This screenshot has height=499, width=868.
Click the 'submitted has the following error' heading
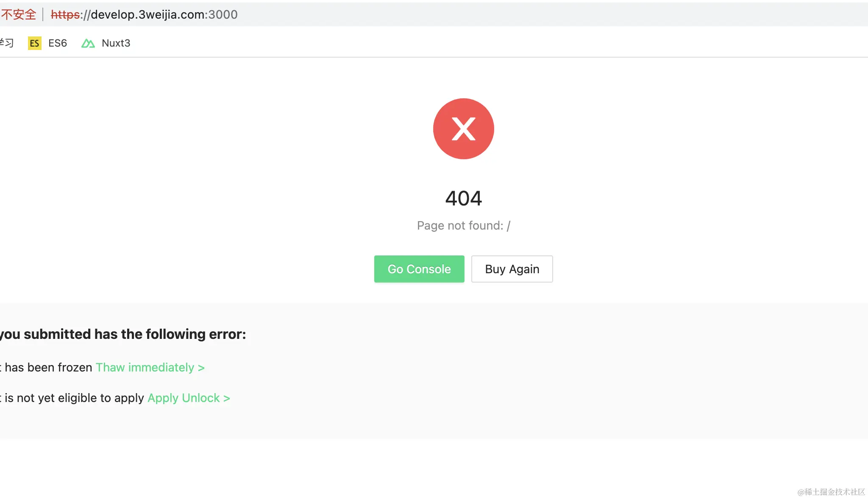point(123,334)
